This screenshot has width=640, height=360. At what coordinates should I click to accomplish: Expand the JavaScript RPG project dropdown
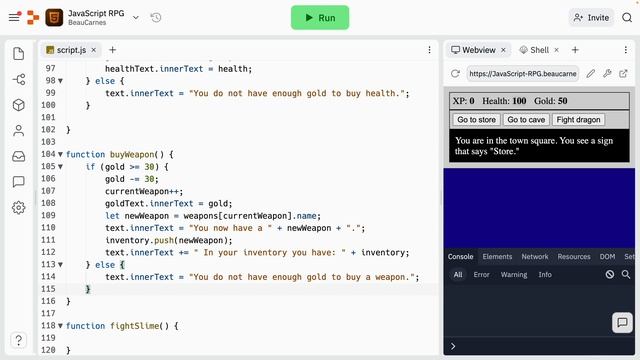click(136, 18)
